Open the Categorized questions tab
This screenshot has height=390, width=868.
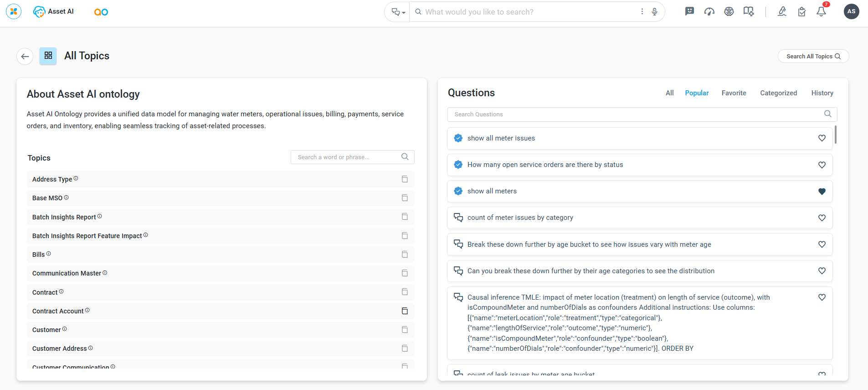pos(779,93)
